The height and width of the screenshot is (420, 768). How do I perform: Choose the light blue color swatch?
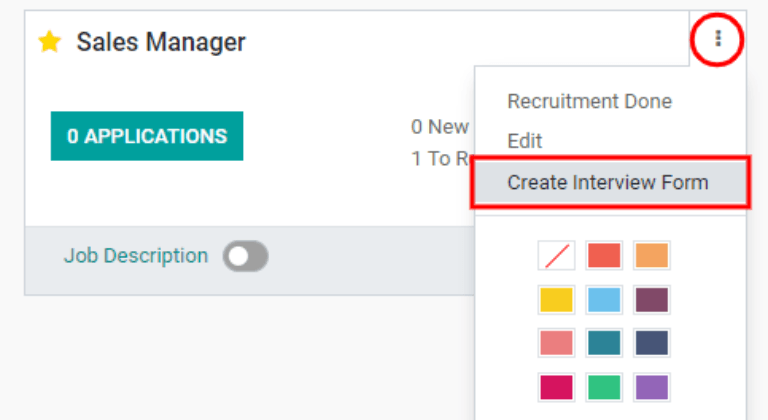point(604,299)
